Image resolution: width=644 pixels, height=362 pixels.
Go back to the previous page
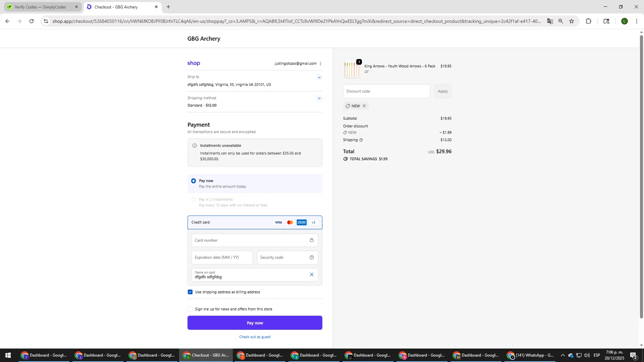[7, 21]
